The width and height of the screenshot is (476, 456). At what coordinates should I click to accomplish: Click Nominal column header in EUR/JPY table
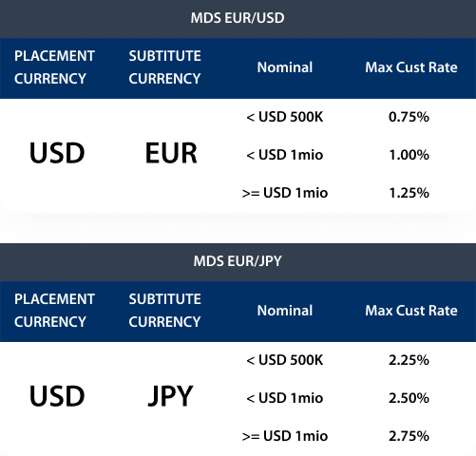285,311
